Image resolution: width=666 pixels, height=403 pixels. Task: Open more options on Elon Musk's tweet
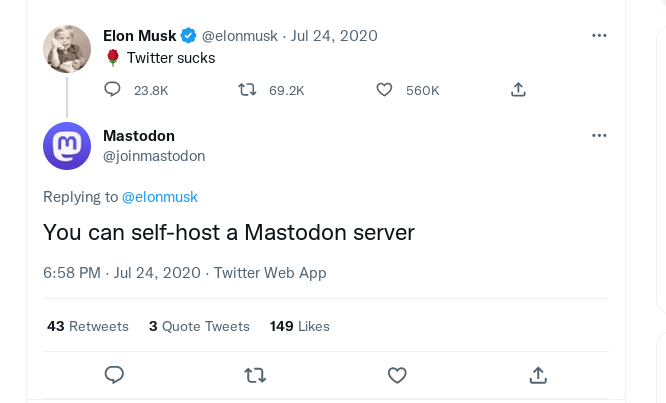pyautogui.click(x=599, y=35)
